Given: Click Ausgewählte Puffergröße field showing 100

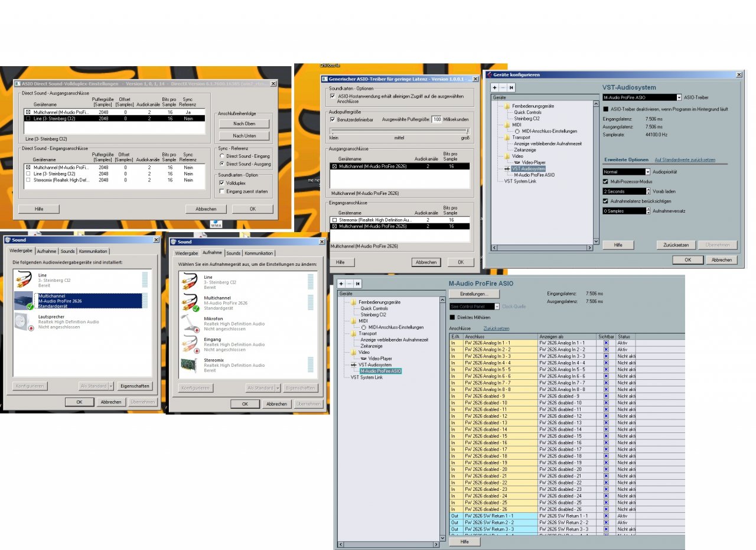Looking at the screenshot, I should (437, 119).
